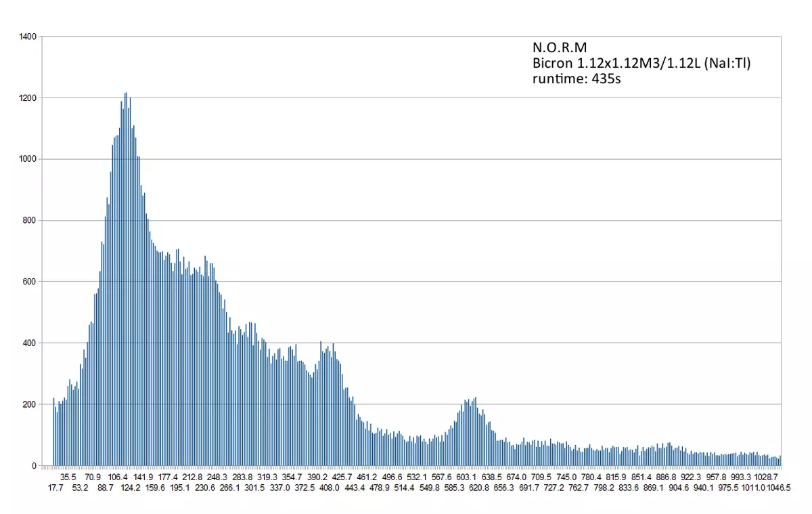Select the 17.7 label on the x-axis
The width and height of the screenshot is (812, 514).
click(x=54, y=486)
